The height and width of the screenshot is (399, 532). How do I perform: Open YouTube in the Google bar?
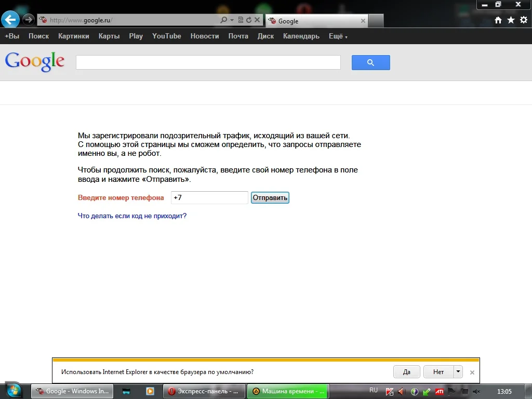click(167, 36)
